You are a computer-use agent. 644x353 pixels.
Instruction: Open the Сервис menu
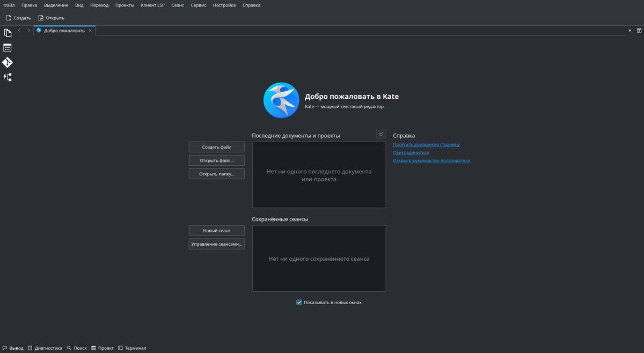point(199,5)
